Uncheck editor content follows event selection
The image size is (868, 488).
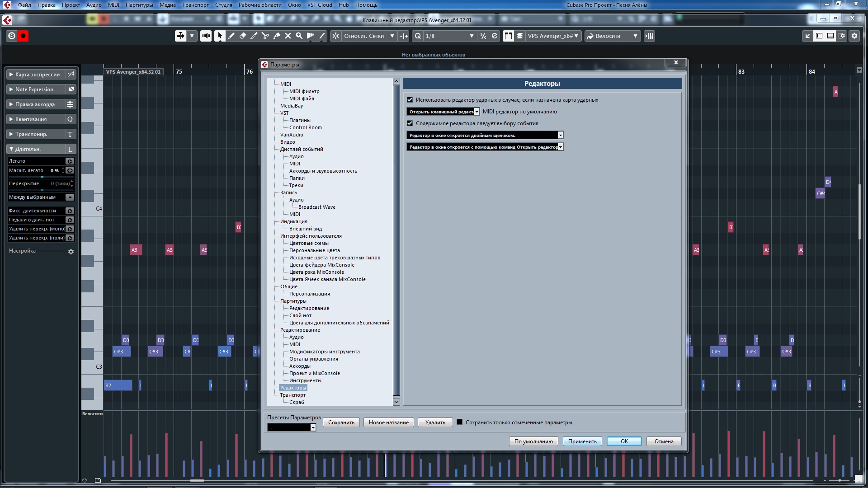(x=410, y=123)
